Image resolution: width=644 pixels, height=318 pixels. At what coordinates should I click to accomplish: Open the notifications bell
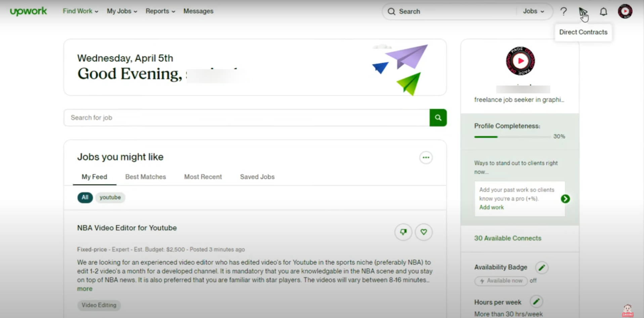coord(603,12)
